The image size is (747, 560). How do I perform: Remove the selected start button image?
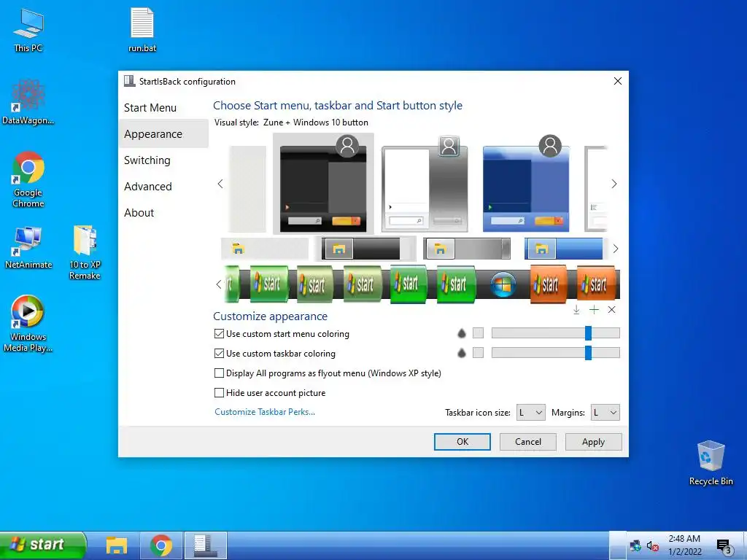coord(612,310)
